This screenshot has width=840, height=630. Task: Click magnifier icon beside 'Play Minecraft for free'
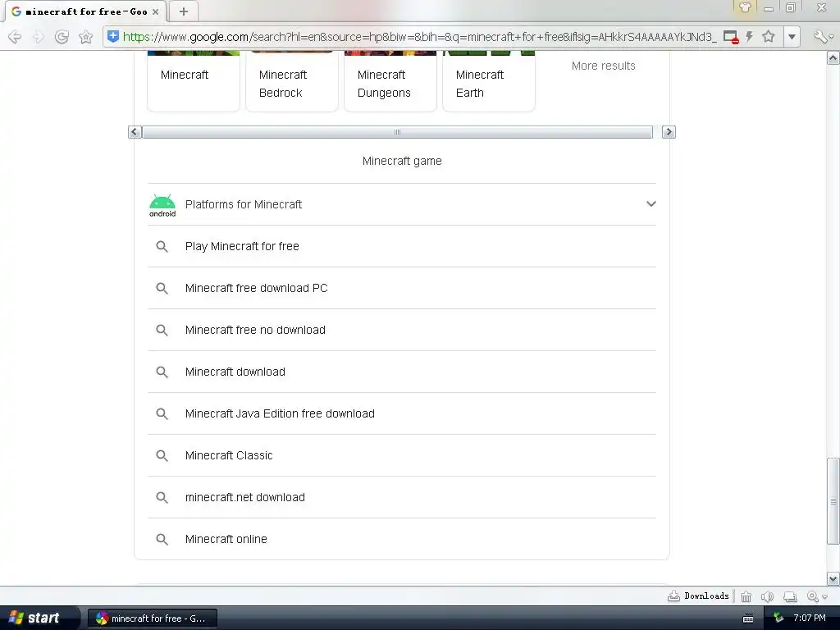click(162, 246)
